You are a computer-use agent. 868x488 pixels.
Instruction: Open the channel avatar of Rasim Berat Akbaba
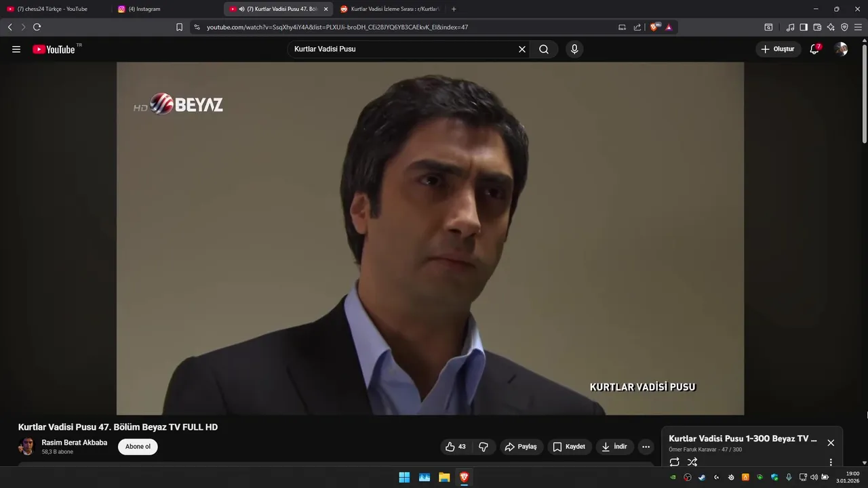pos(27,447)
